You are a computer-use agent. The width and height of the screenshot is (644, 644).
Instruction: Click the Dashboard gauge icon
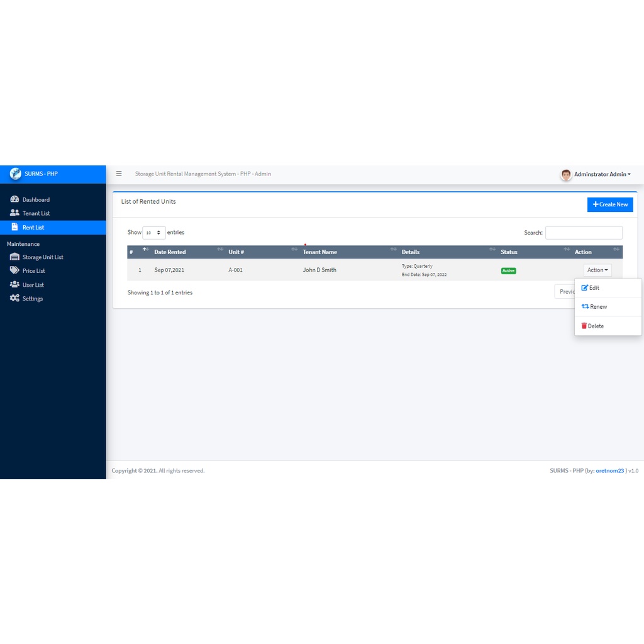click(14, 199)
